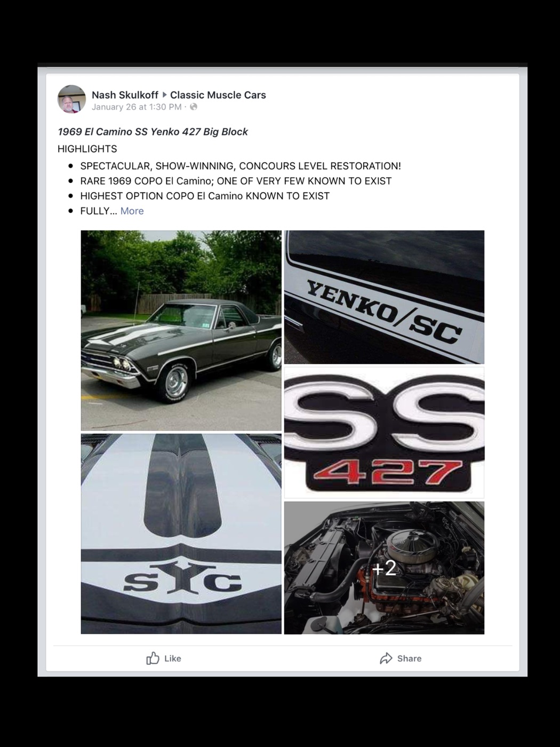The height and width of the screenshot is (747, 560).
Task: Expand post text with More link
Action: click(x=132, y=211)
